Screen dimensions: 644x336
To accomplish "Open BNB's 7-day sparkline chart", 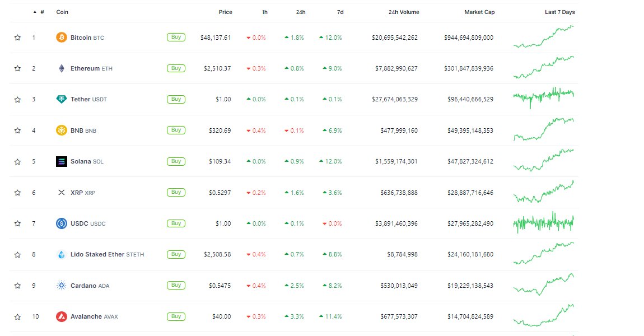I will pyautogui.click(x=543, y=129).
